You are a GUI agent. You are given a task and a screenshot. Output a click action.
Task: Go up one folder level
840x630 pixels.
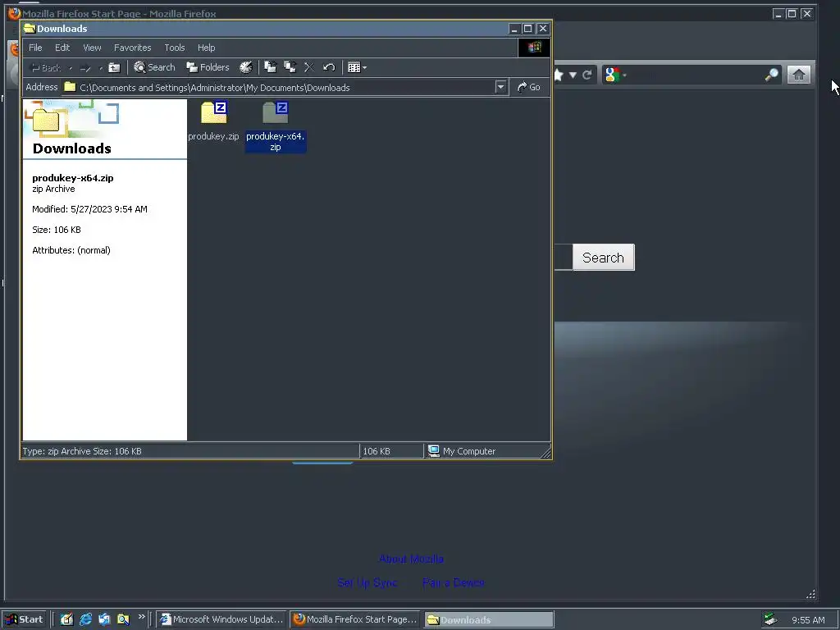(x=114, y=67)
